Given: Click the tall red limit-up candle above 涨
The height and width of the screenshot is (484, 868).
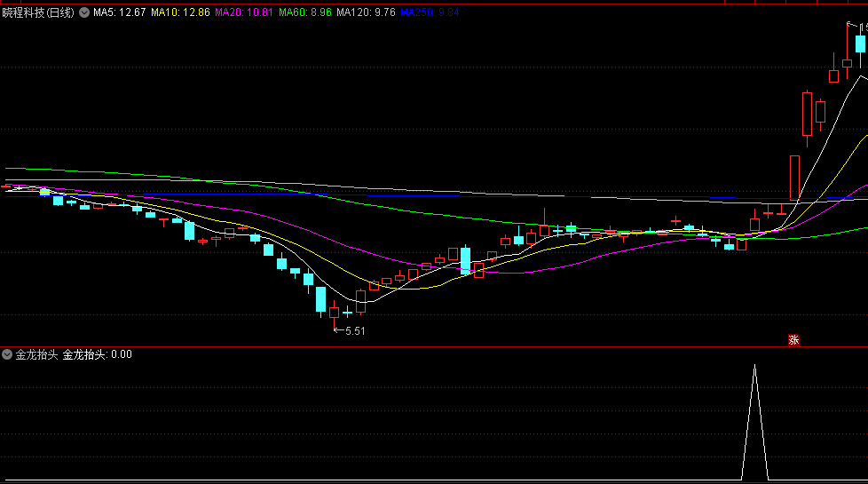Looking at the screenshot, I should (x=794, y=178).
